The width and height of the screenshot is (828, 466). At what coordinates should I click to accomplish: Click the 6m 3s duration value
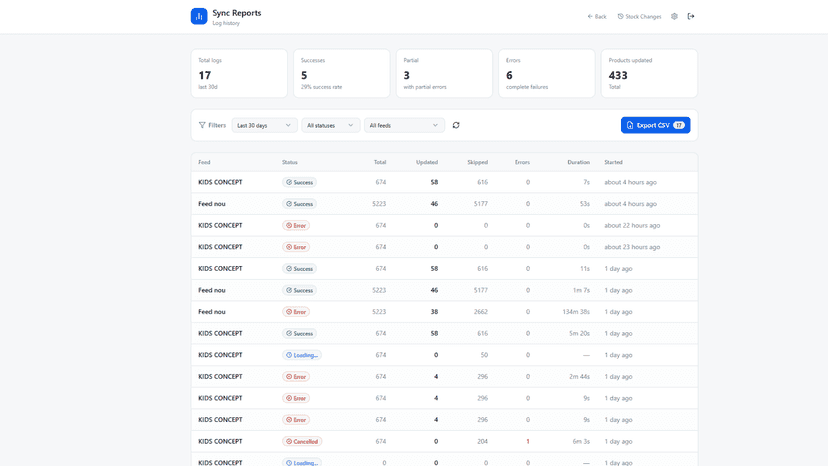(x=581, y=441)
